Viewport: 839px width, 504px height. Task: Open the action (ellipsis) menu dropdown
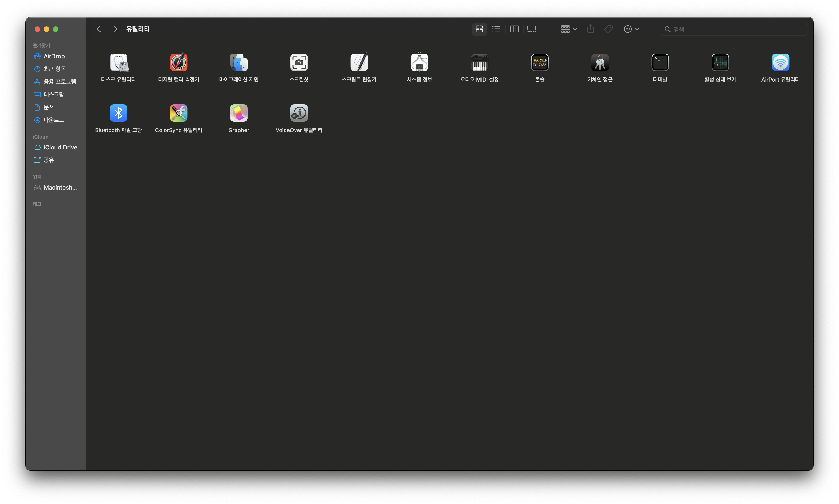pyautogui.click(x=631, y=29)
